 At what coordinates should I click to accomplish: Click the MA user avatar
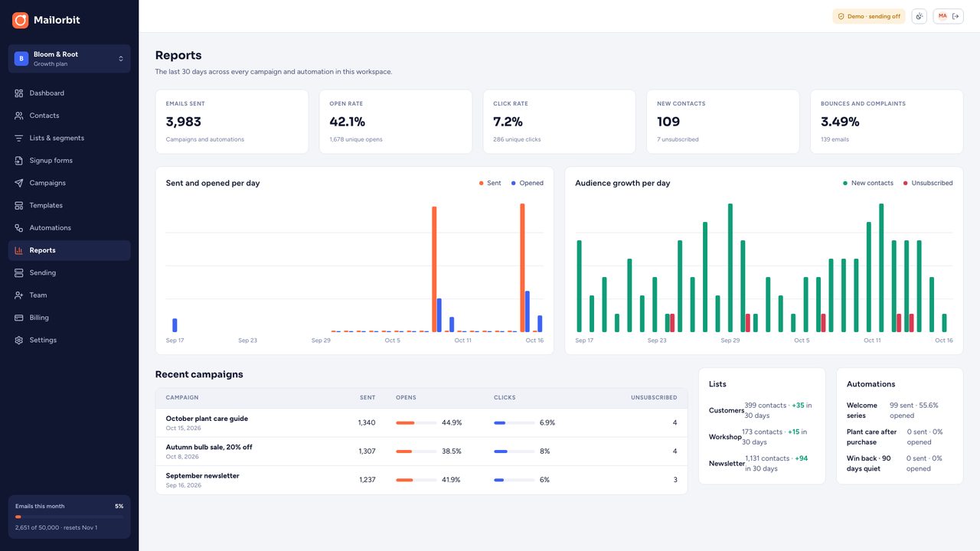point(942,16)
